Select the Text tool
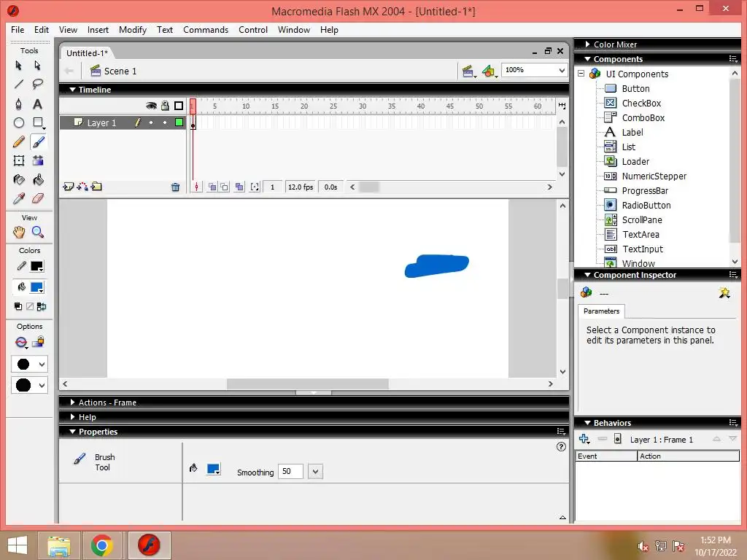The width and height of the screenshot is (747, 560). tap(38, 104)
